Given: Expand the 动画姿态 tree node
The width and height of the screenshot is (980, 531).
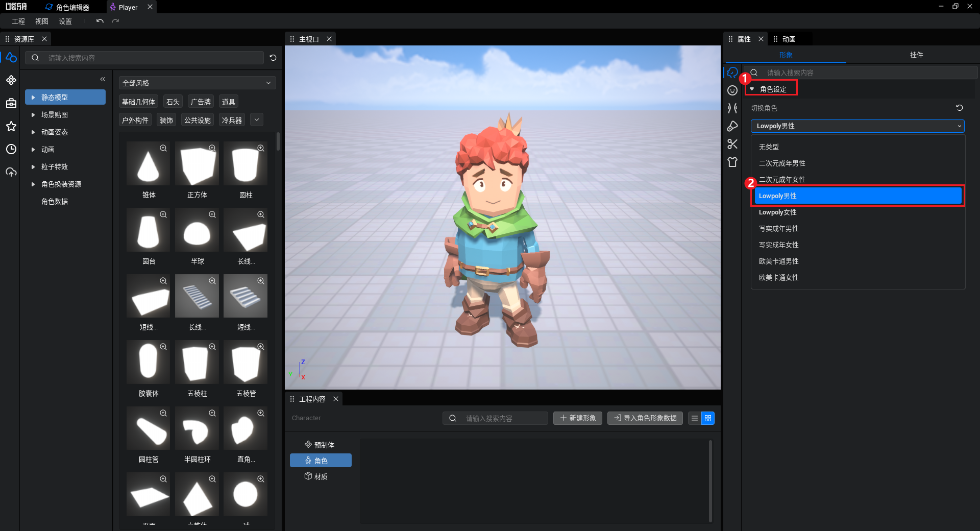Looking at the screenshot, I should (x=33, y=132).
